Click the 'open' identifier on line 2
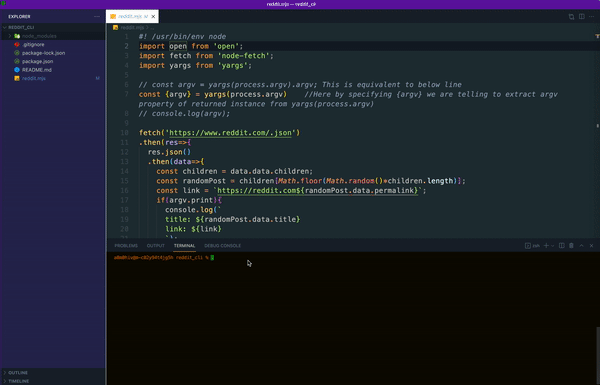The height and width of the screenshot is (385, 600). [178, 46]
